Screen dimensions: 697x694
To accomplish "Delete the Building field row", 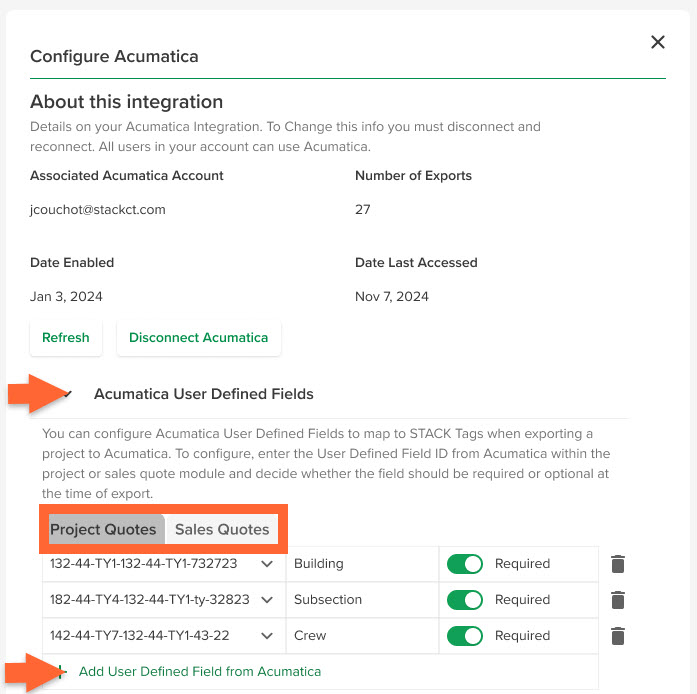I will [617, 564].
